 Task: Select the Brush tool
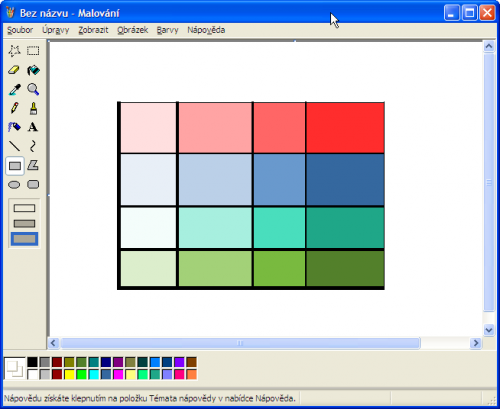[x=33, y=108]
